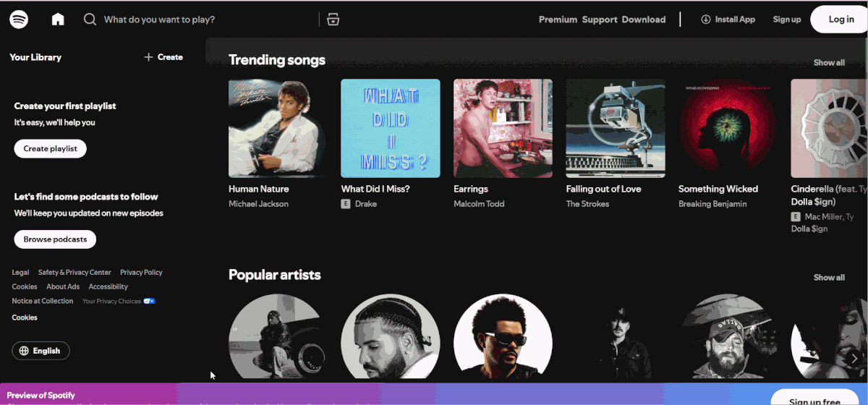Click the explicit badge beside Drake
This screenshot has width=868, height=405.
346,204
